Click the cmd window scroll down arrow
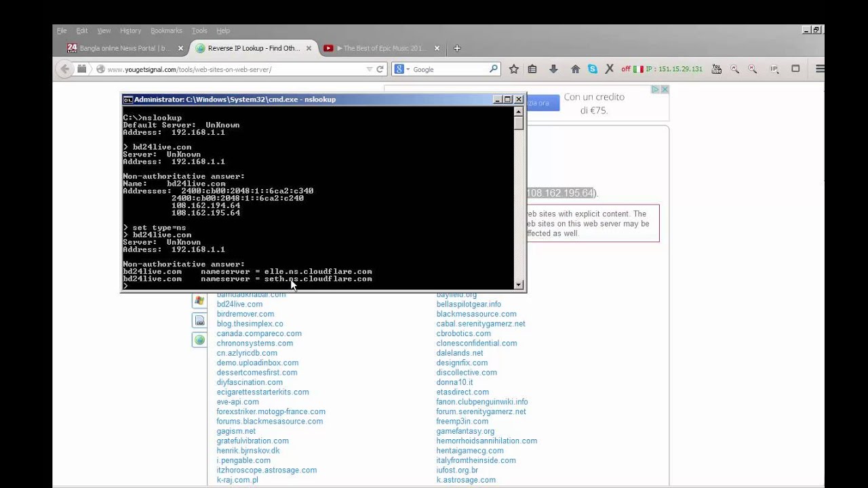 click(x=519, y=285)
